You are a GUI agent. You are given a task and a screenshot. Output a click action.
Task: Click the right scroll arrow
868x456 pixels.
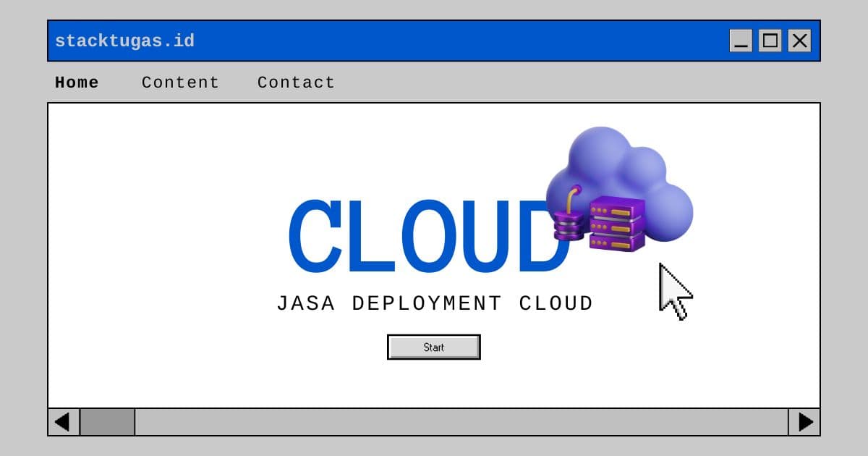pos(804,422)
